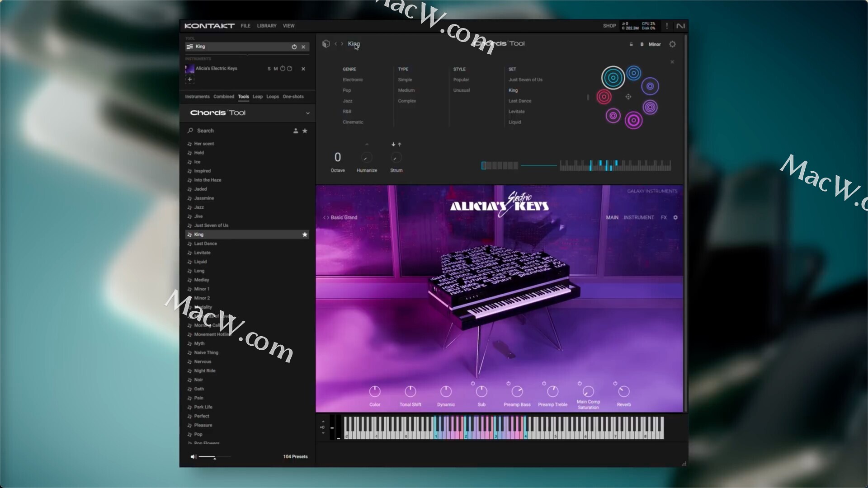The image size is (868, 488).
Task: Set strum direction to up arrow
Action: point(400,145)
